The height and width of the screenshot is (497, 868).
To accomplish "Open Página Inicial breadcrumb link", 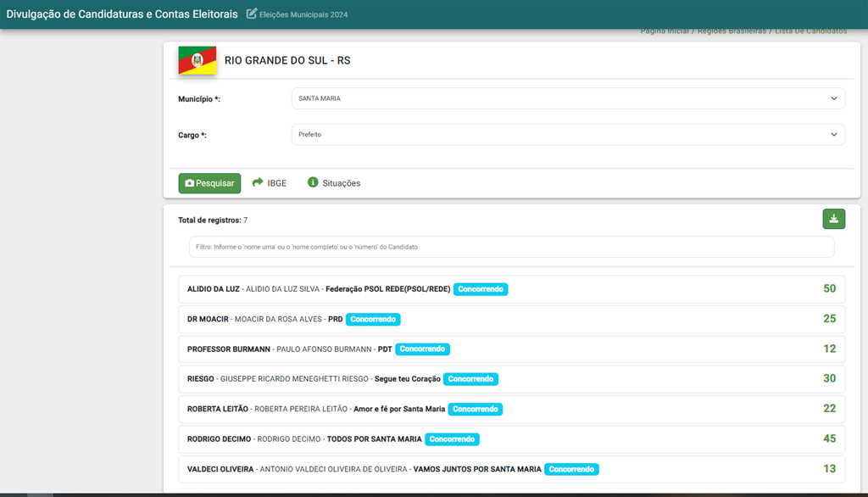I will click(x=665, y=31).
